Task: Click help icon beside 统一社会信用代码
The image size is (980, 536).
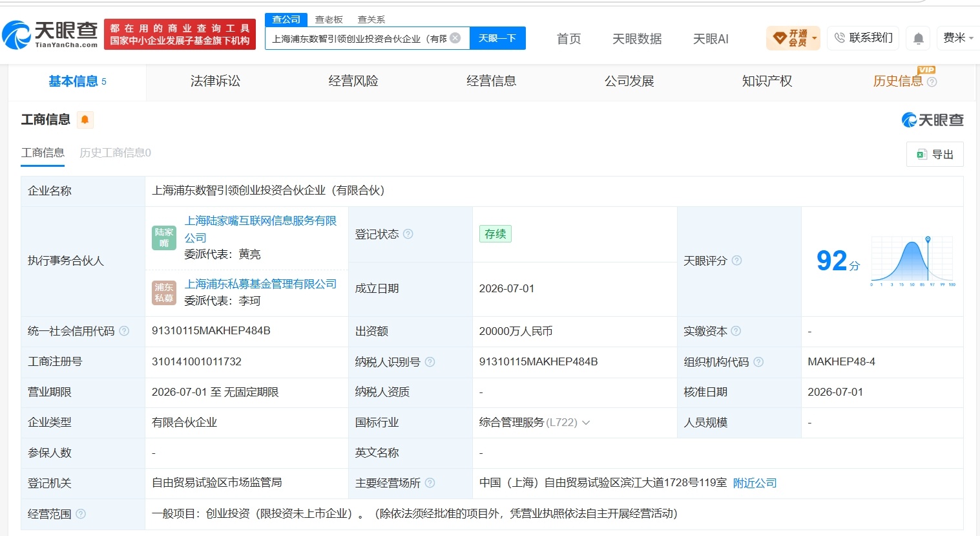Action: (x=124, y=331)
